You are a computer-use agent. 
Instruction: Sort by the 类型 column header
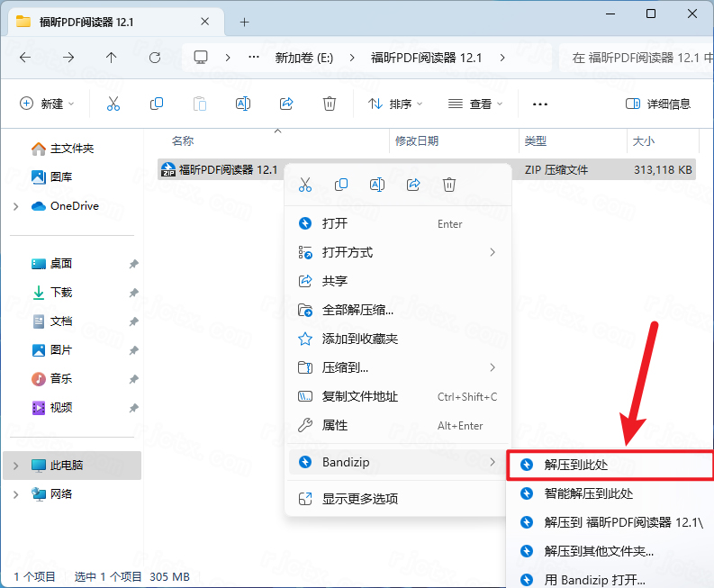coord(535,141)
